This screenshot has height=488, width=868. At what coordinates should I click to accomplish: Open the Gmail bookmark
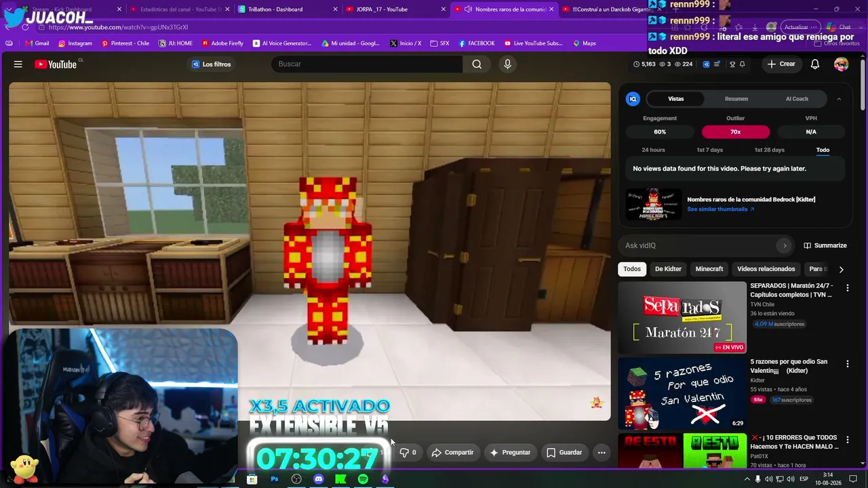click(x=37, y=43)
